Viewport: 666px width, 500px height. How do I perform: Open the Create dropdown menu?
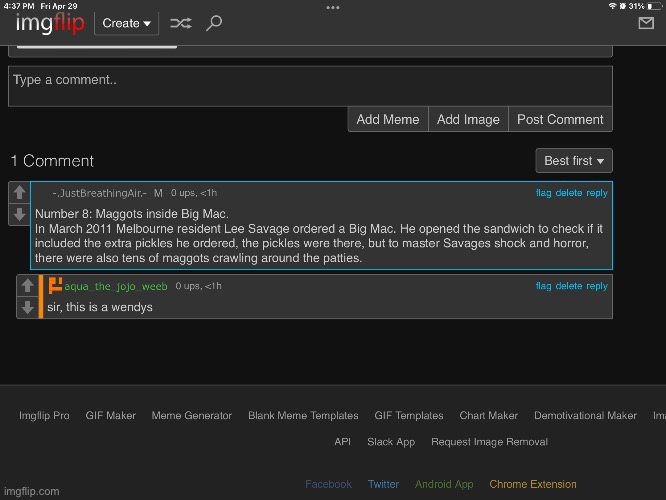click(126, 23)
